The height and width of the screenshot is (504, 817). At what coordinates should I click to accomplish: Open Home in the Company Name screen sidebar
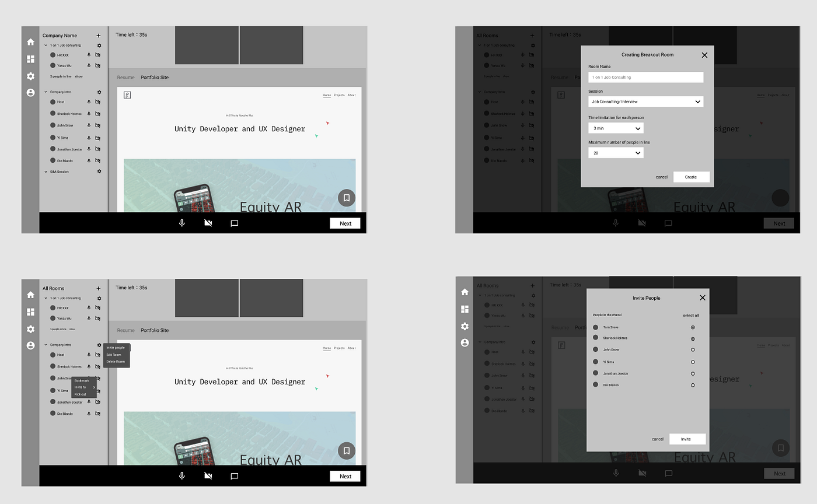(x=30, y=42)
